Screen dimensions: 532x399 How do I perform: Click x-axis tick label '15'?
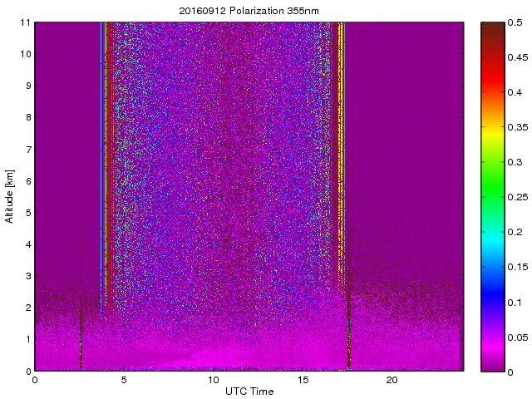[x=303, y=379]
